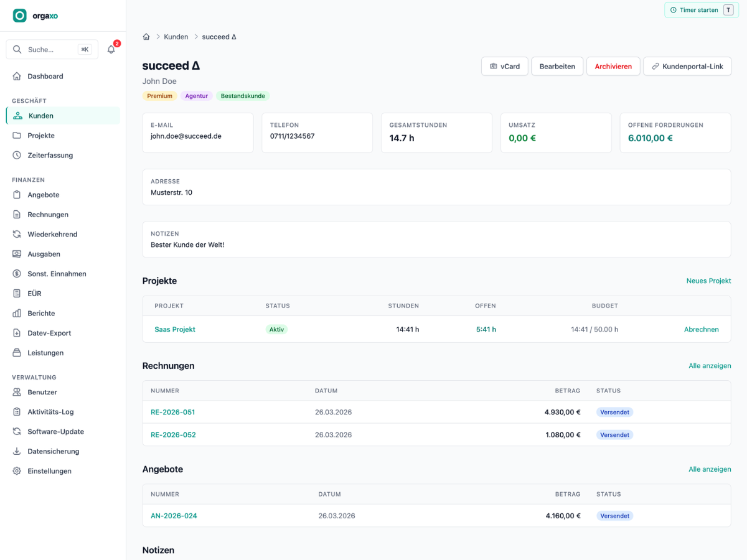Click the home breadcrumb icon
Screen dimensions: 747x560
click(146, 37)
